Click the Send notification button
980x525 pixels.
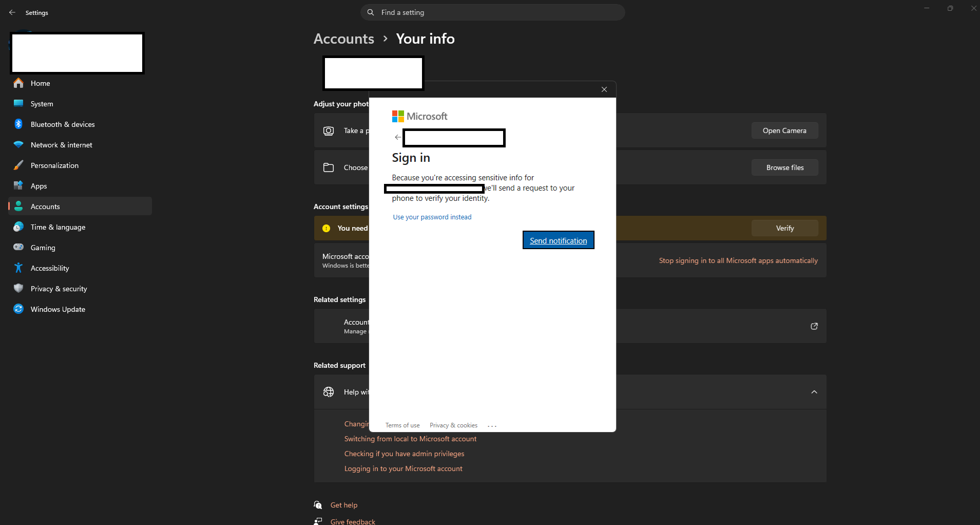(x=559, y=240)
